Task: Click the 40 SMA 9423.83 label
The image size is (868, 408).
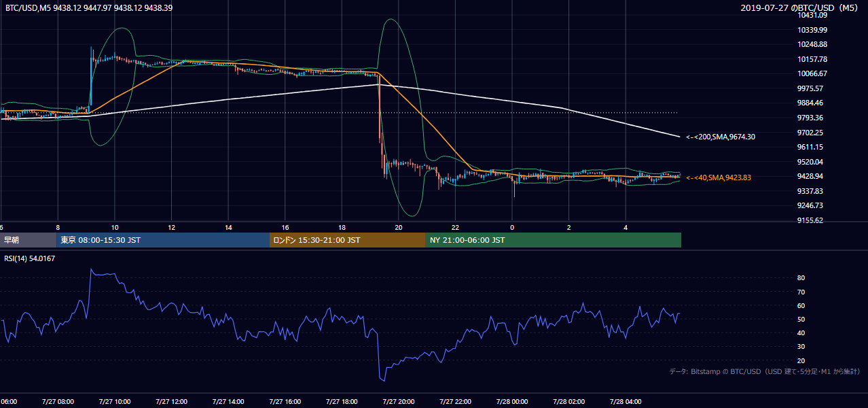Action: pyautogui.click(x=719, y=177)
